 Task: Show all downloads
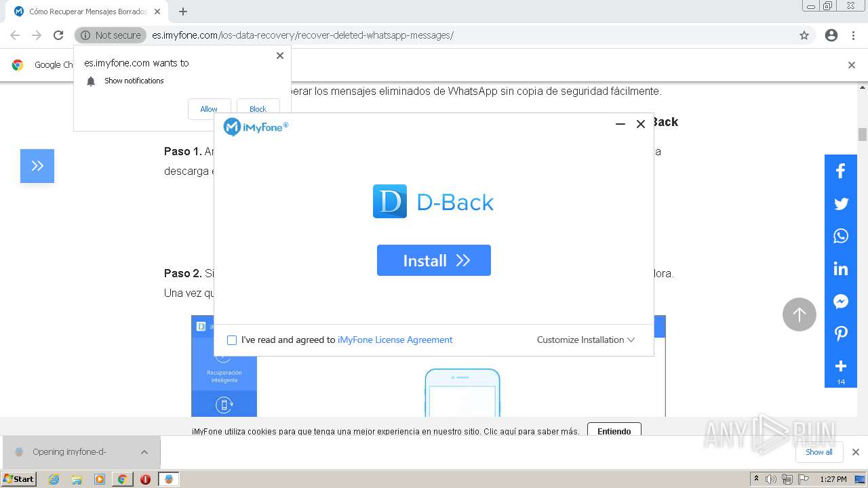pyautogui.click(x=818, y=452)
